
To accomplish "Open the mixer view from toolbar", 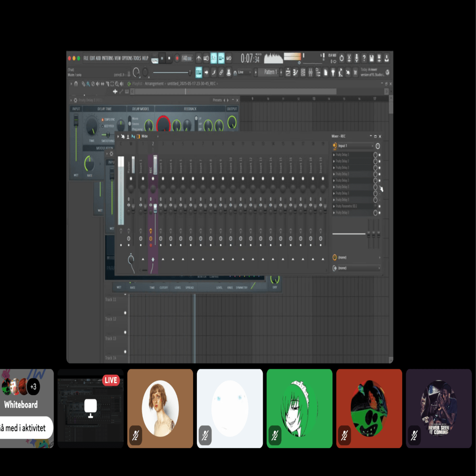I will point(311,72).
